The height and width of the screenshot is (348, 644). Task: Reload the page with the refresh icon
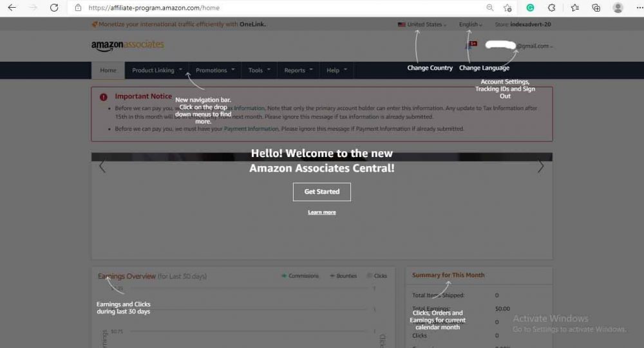54,7
